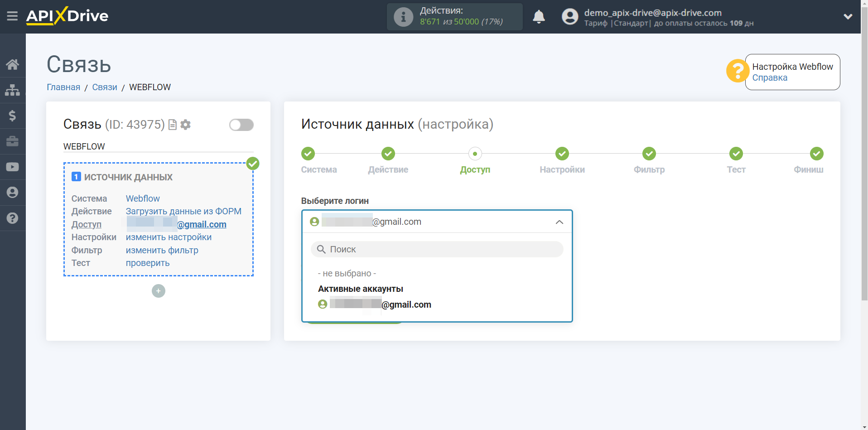Viewport: 868px width, 430px height.
Task: Go to Главная breadcrumb
Action: (x=63, y=87)
